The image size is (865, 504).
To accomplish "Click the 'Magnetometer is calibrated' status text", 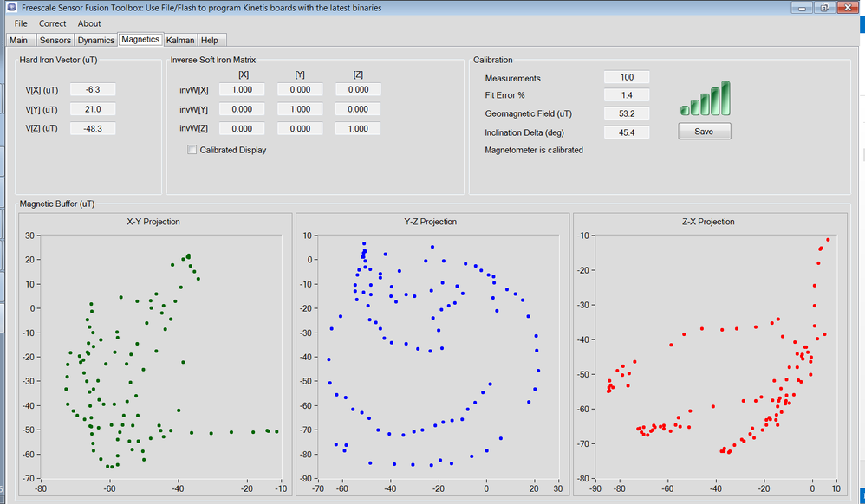I will click(x=533, y=150).
